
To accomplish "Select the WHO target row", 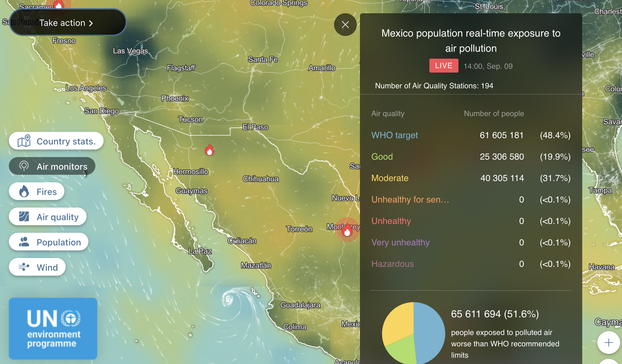I will pyautogui.click(x=394, y=135).
